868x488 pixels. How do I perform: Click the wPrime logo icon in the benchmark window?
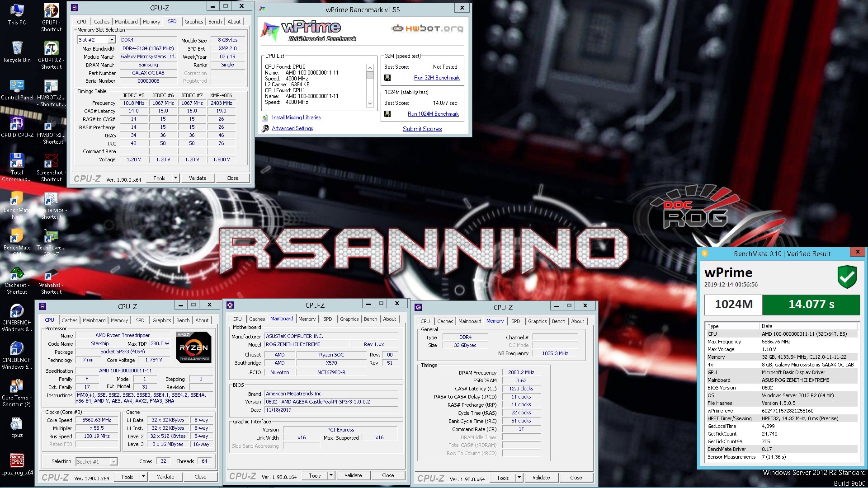pos(270,31)
